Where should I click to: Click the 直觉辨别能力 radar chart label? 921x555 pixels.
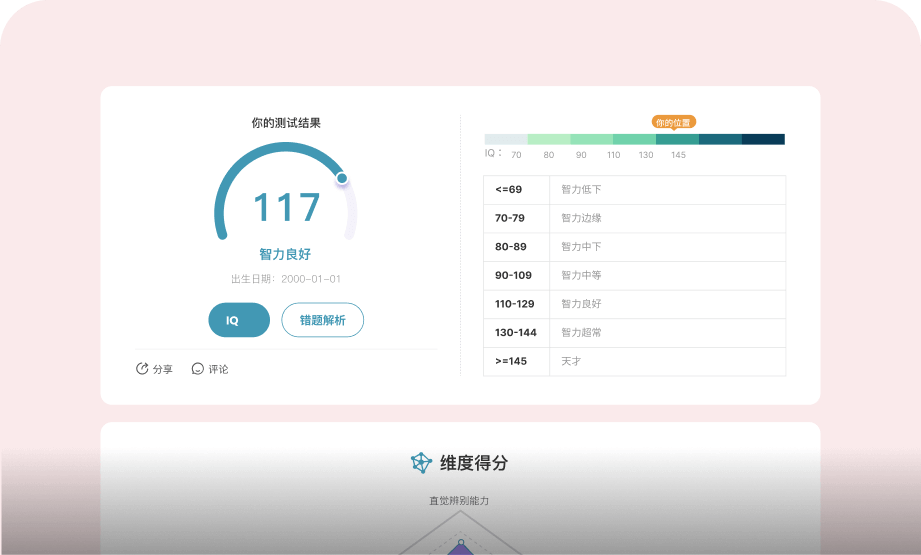(x=459, y=500)
